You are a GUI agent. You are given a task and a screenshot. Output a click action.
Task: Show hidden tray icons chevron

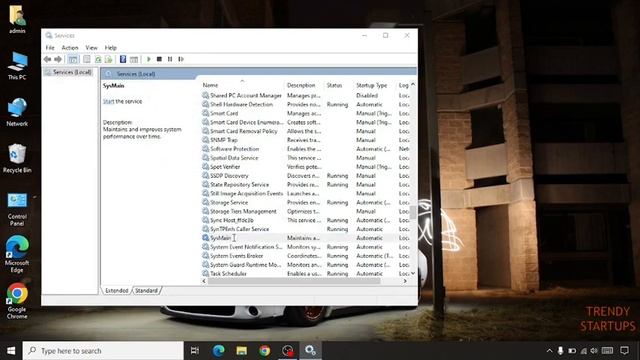point(549,351)
